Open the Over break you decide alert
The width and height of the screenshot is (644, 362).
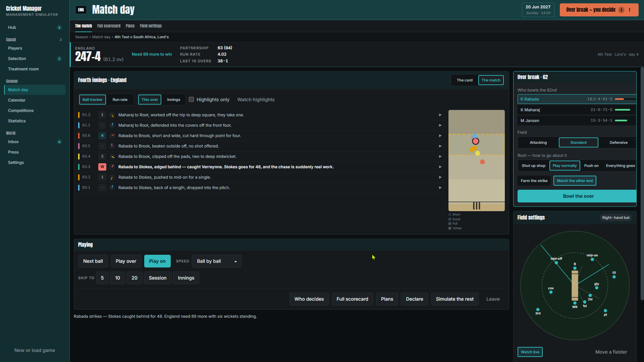[599, 10]
